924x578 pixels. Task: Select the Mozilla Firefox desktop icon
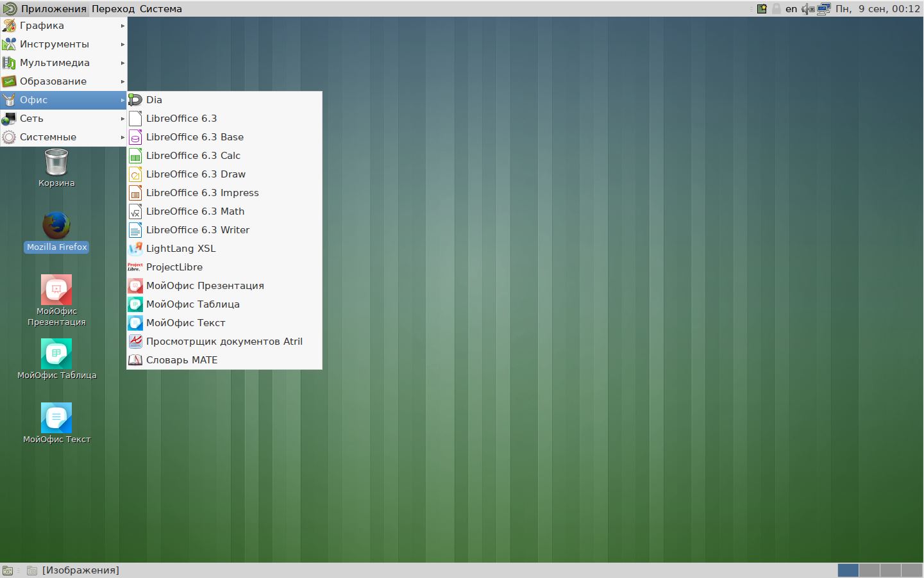56,232
